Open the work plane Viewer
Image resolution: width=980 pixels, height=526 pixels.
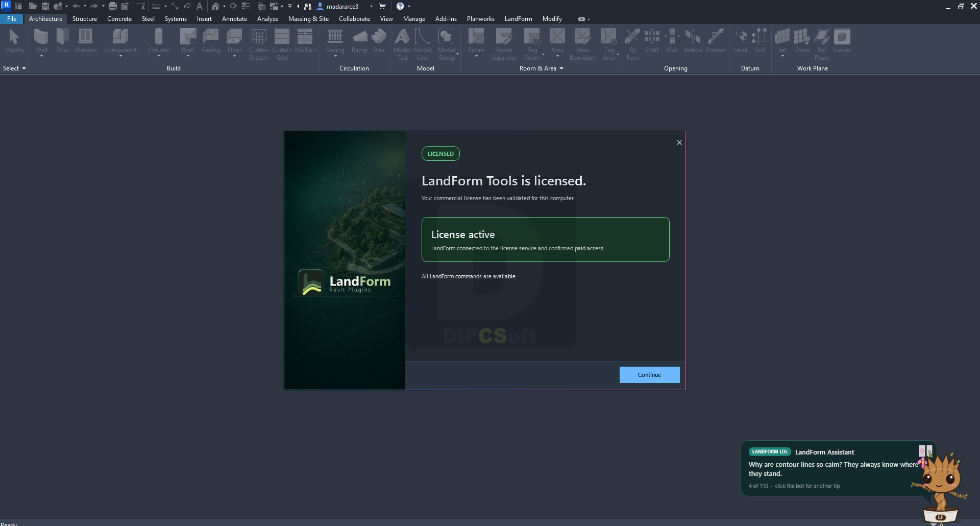(x=842, y=40)
